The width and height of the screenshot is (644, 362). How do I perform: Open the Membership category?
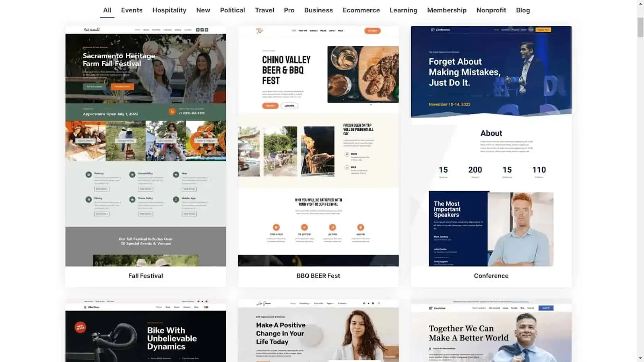(x=447, y=10)
